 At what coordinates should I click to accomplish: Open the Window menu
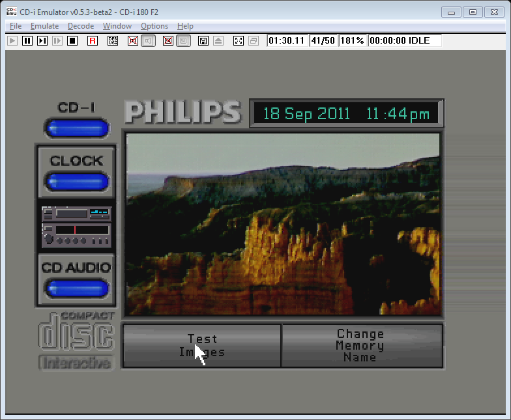[117, 26]
